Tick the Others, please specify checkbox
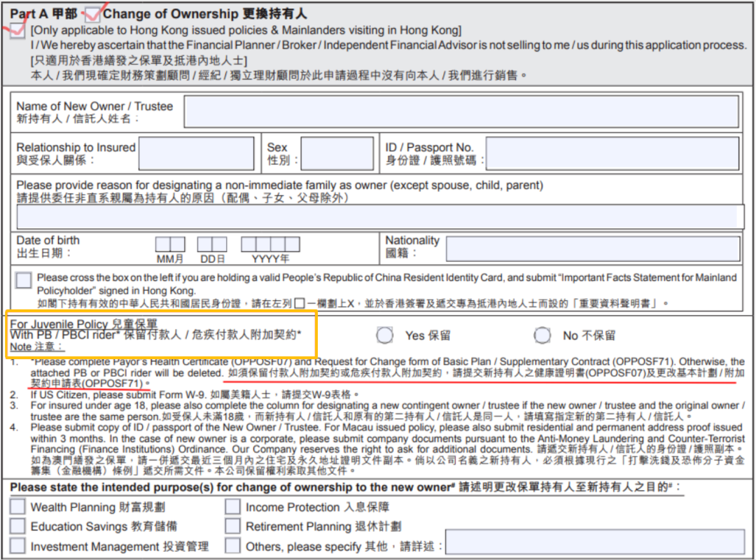The height and width of the screenshot is (560, 756). [x=233, y=545]
